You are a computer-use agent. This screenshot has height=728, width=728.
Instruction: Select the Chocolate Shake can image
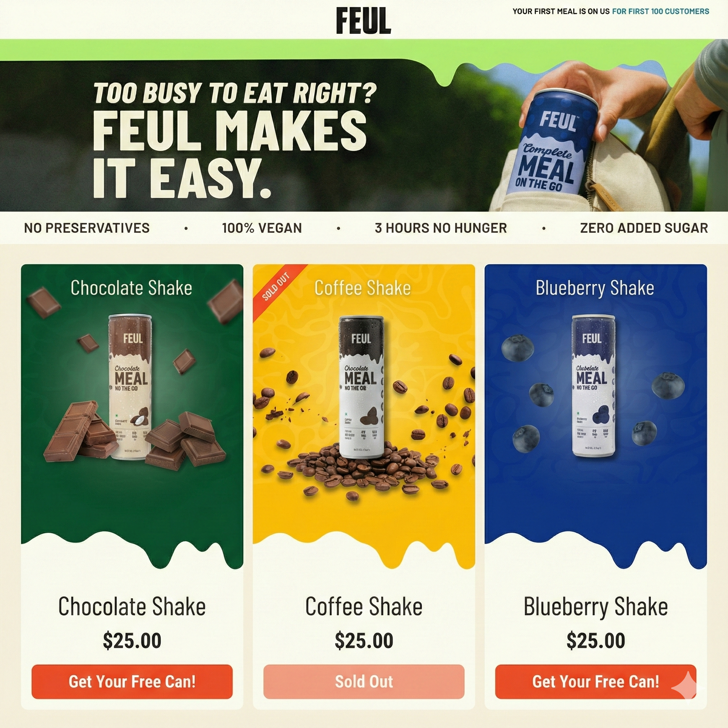click(131, 387)
